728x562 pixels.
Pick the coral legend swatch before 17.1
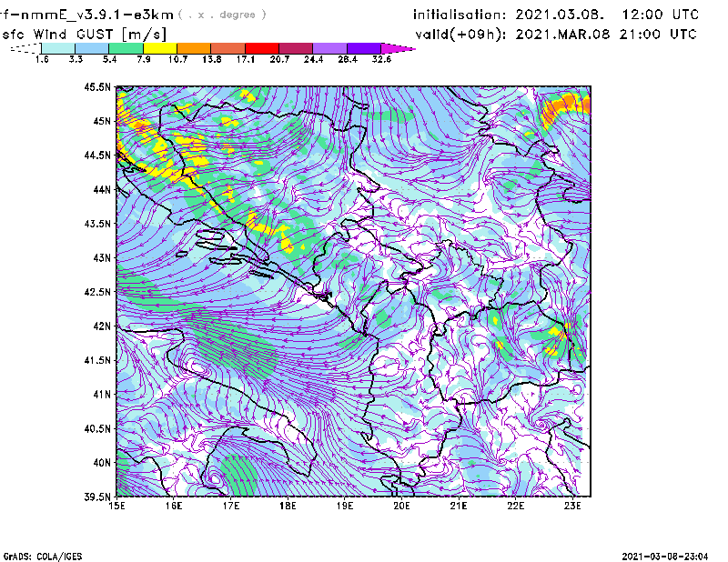[228, 48]
